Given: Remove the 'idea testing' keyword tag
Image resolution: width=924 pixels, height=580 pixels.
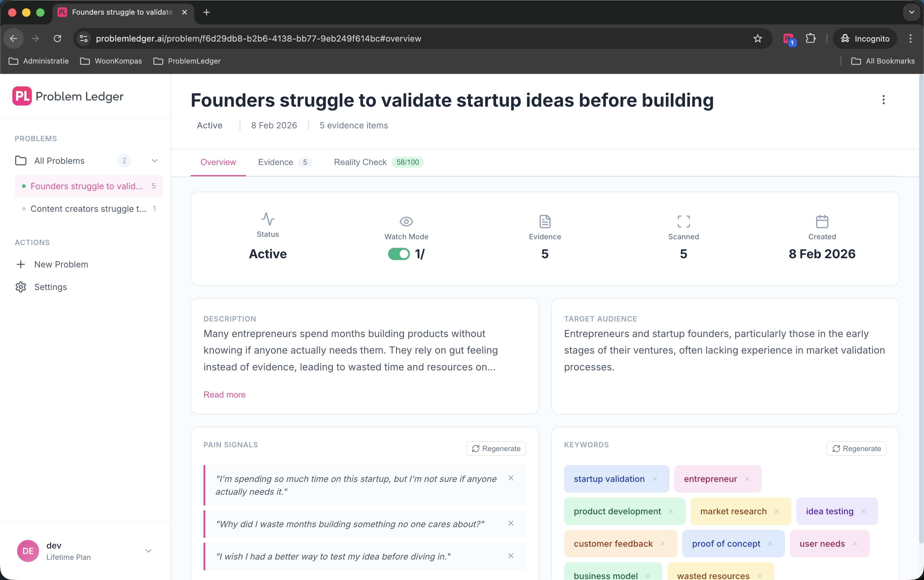Looking at the screenshot, I should (x=864, y=511).
